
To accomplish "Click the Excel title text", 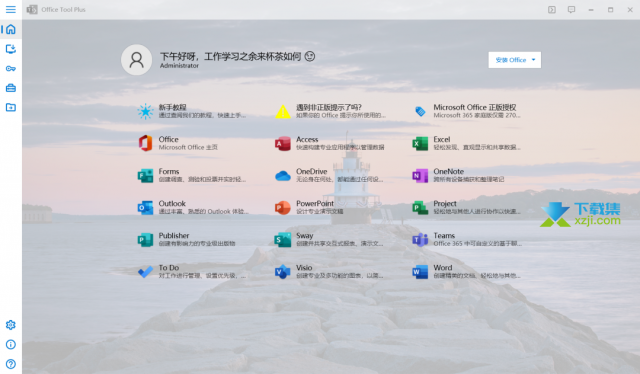I will click(x=442, y=139).
